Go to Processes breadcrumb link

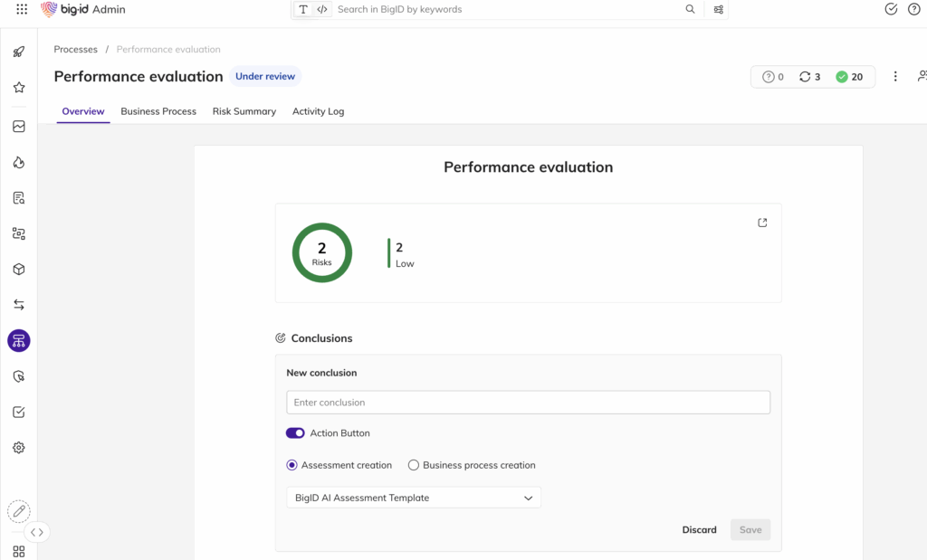(x=75, y=49)
